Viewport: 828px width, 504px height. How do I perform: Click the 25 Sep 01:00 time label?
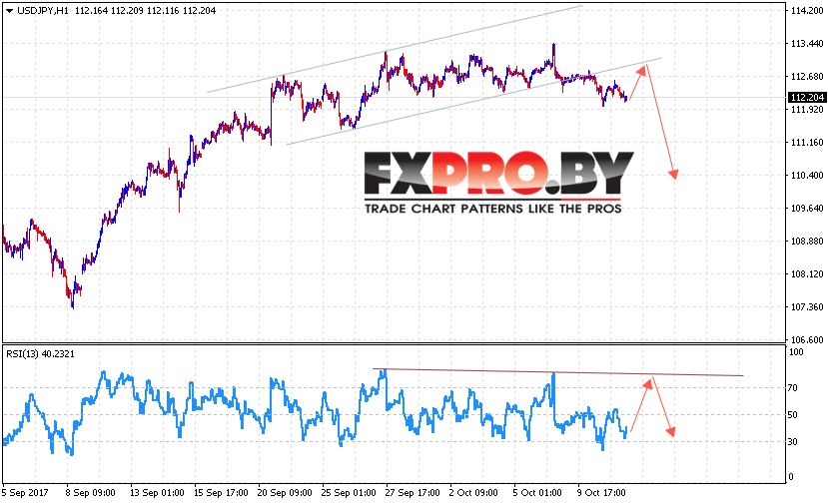(x=349, y=493)
